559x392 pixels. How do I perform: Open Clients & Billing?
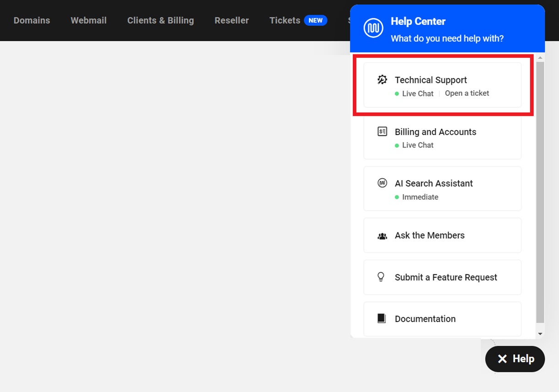click(x=160, y=20)
